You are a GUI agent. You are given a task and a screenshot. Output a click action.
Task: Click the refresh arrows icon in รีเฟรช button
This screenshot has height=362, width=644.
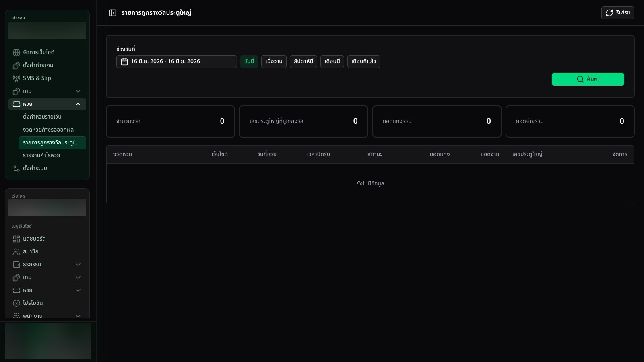coord(609,13)
